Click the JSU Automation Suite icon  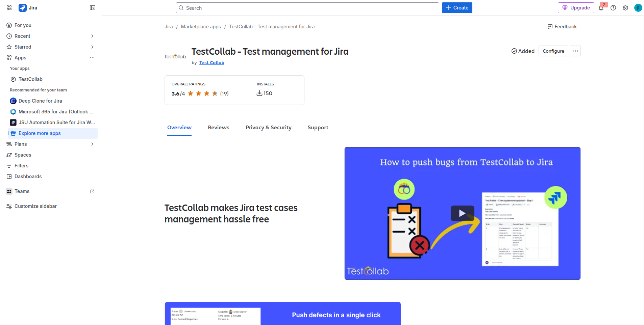point(13,123)
